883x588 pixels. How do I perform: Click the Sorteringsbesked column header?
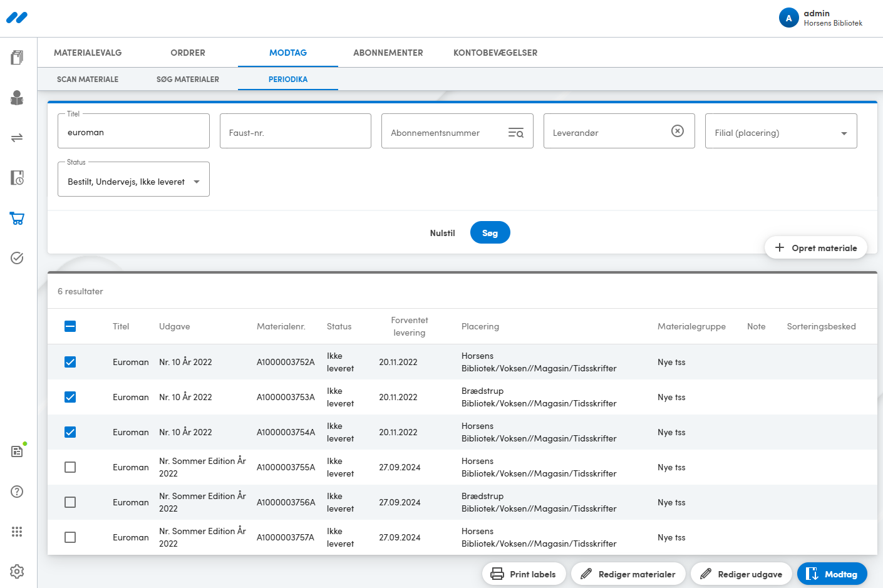coord(822,326)
